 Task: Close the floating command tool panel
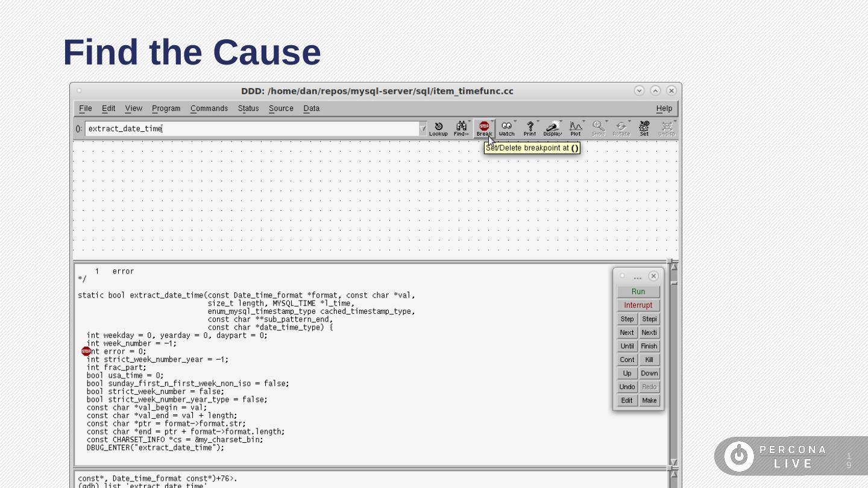click(x=653, y=276)
